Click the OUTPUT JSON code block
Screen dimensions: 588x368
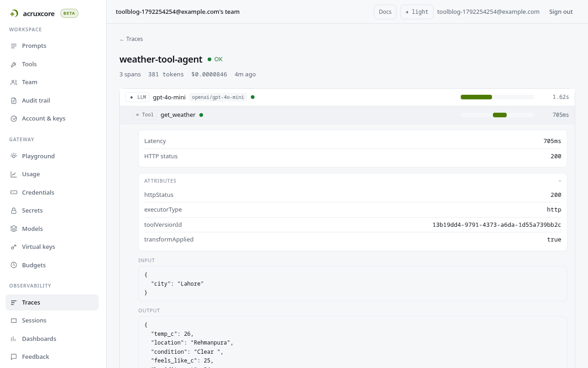point(353,342)
